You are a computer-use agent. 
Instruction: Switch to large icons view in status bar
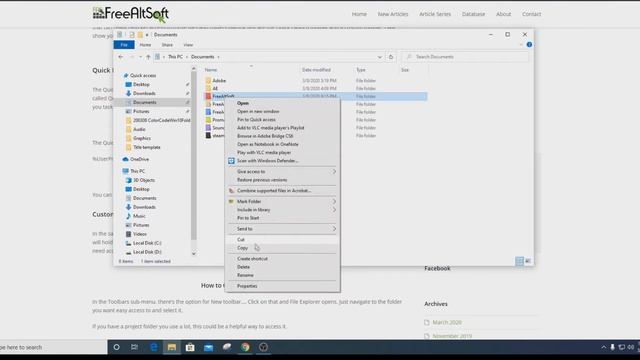(x=528, y=261)
